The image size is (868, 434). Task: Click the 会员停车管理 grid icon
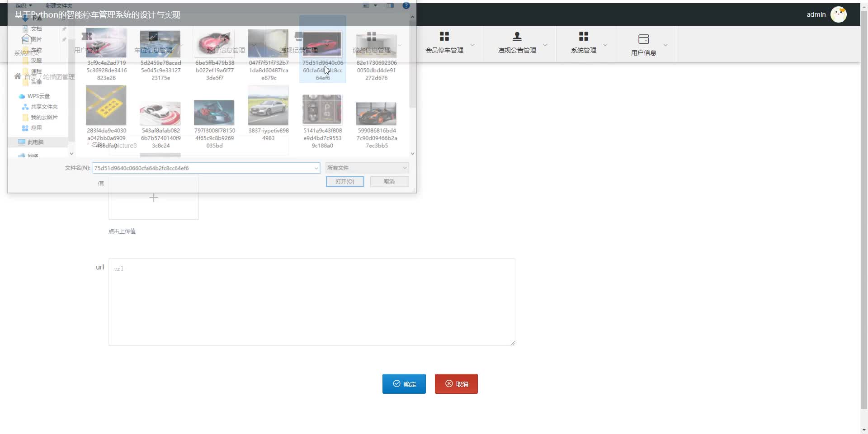click(444, 36)
